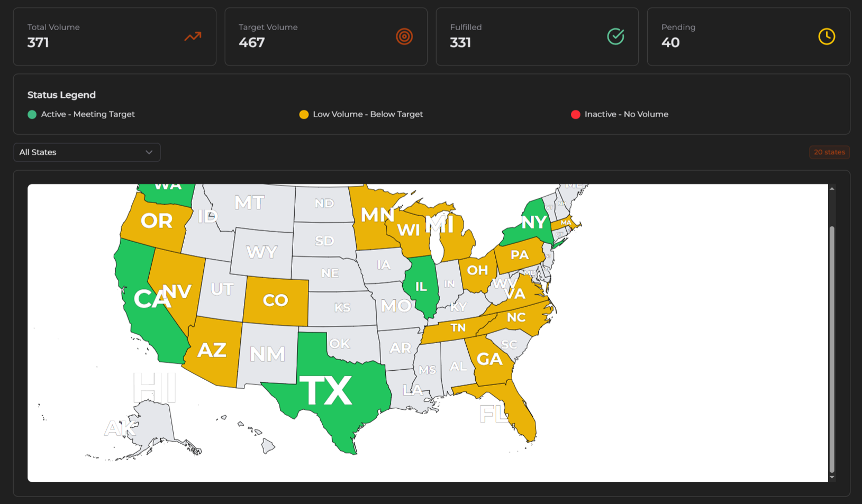The width and height of the screenshot is (862, 504).
Task: Click the 20 states badge
Action: [x=829, y=152]
